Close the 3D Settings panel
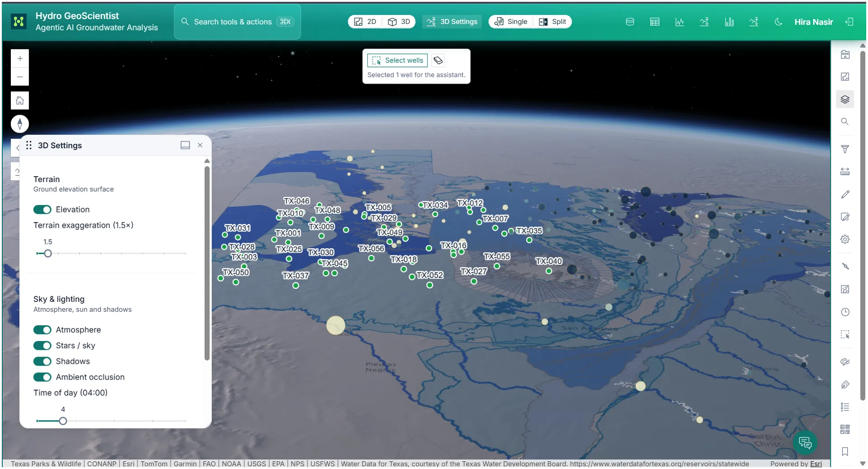Image resolution: width=868 pixels, height=469 pixels. pyautogui.click(x=200, y=145)
